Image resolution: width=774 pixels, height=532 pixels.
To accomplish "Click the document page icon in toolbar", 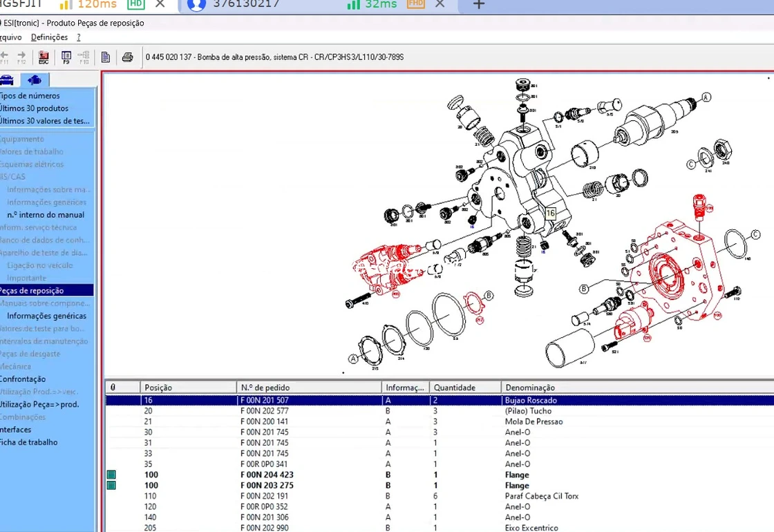I will pos(106,57).
